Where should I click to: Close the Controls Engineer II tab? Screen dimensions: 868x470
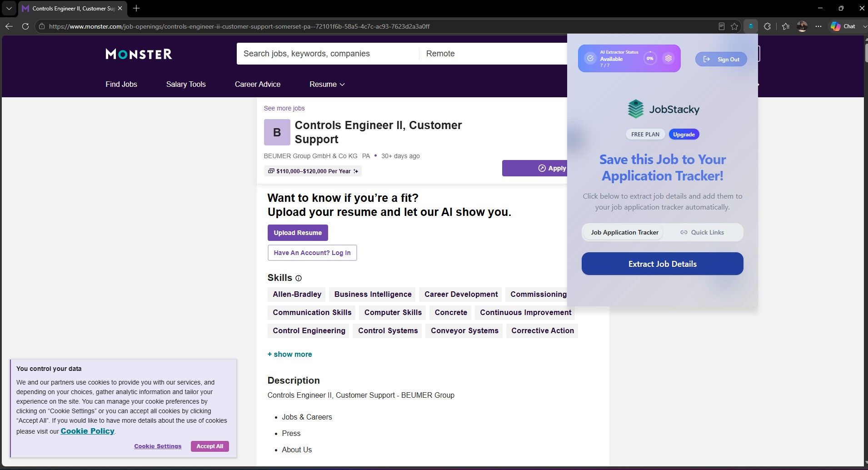(120, 8)
